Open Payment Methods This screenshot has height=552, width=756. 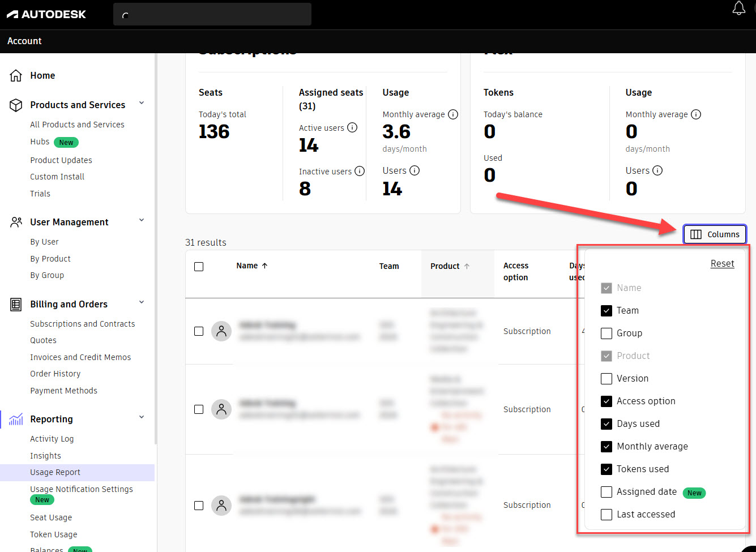pyautogui.click(x=63, y=391)
